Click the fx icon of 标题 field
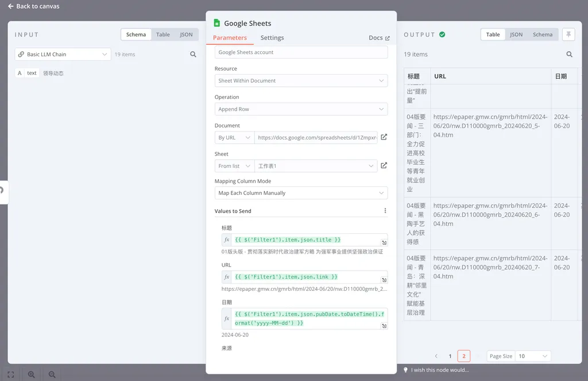588x381 pixels. tap(226, 240)
